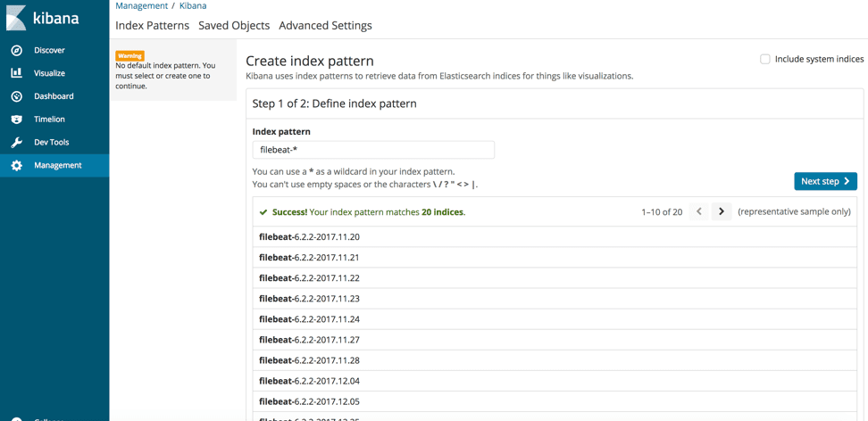Switch to the Saved Objects tab

(234, 26)
